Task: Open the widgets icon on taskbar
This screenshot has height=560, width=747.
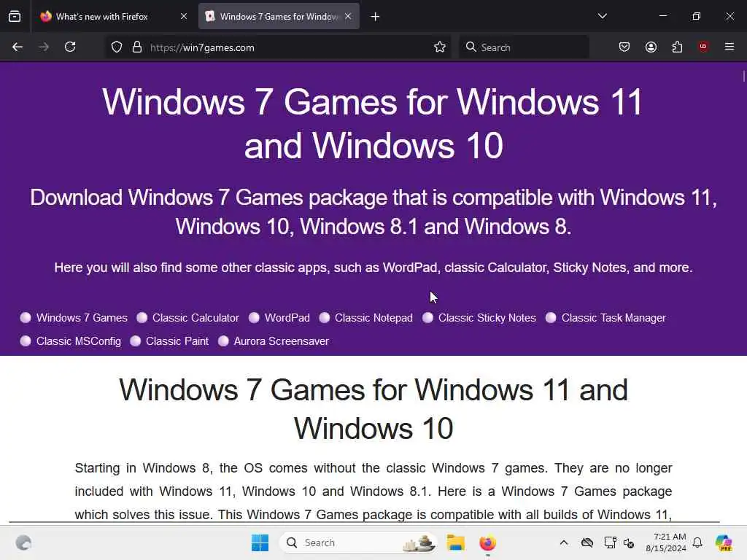Action: [23, 542]
